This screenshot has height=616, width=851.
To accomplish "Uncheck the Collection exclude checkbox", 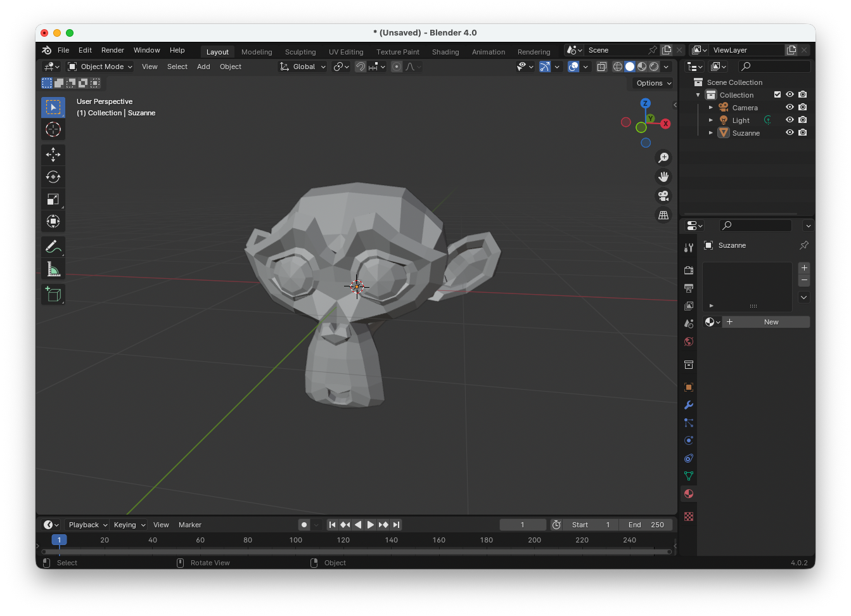I will tap(777, 94).
